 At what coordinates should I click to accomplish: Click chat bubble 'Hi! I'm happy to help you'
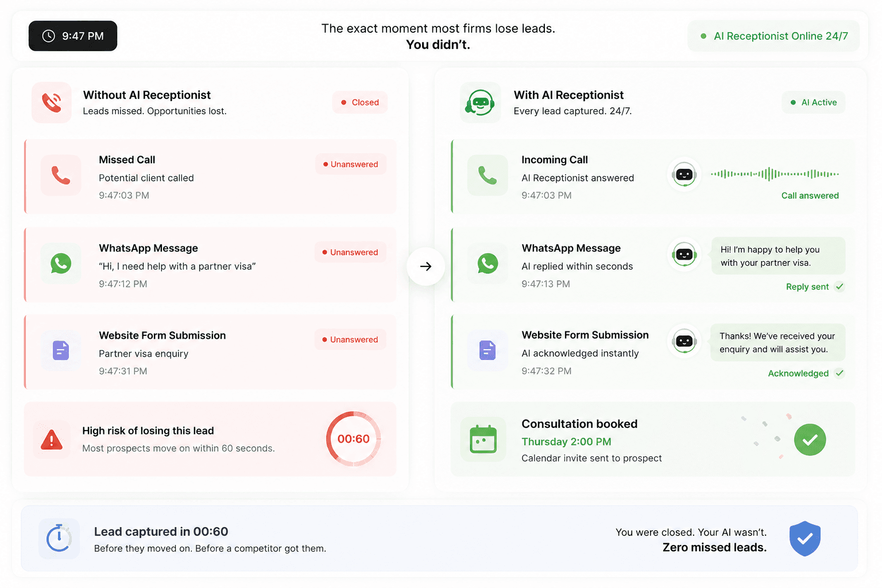778,256
